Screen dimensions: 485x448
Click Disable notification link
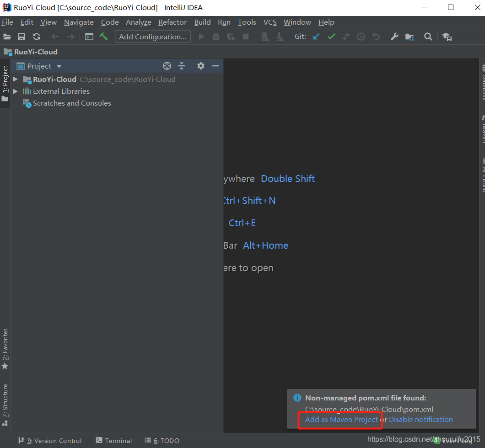420,420
